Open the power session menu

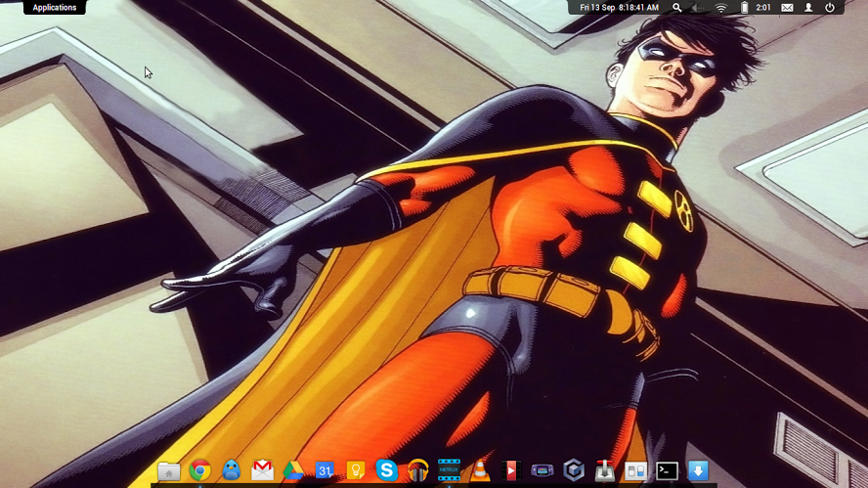pyautogui.click(x=829, y=7)
